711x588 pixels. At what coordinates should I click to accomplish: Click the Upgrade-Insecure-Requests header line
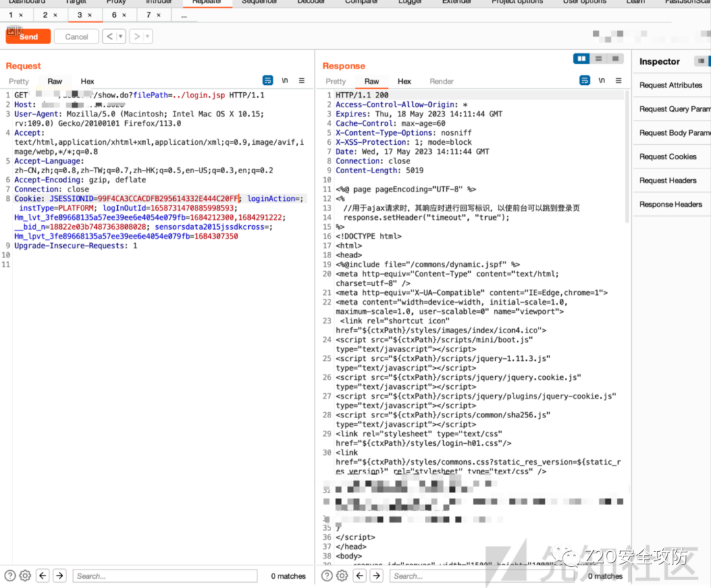point(75,246)
